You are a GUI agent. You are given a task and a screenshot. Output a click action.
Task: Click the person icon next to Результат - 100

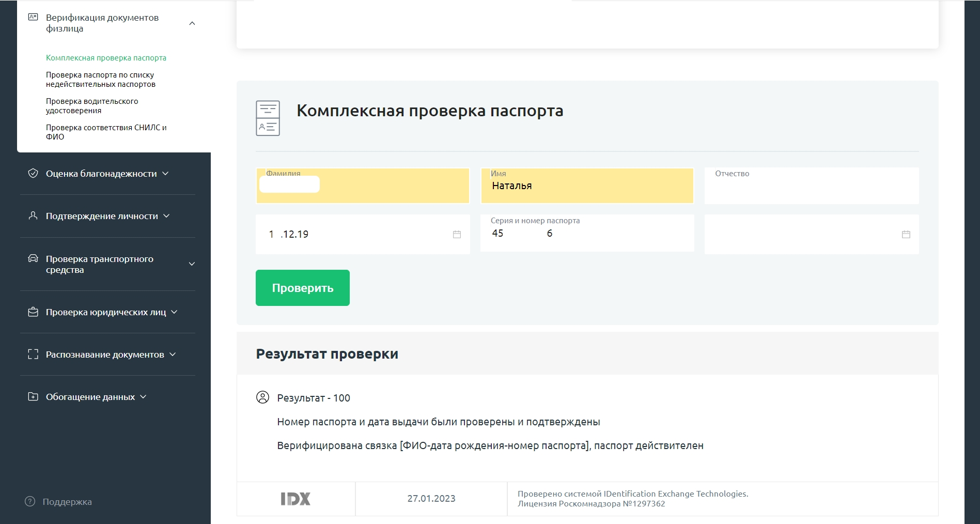(x=263, y=398)
